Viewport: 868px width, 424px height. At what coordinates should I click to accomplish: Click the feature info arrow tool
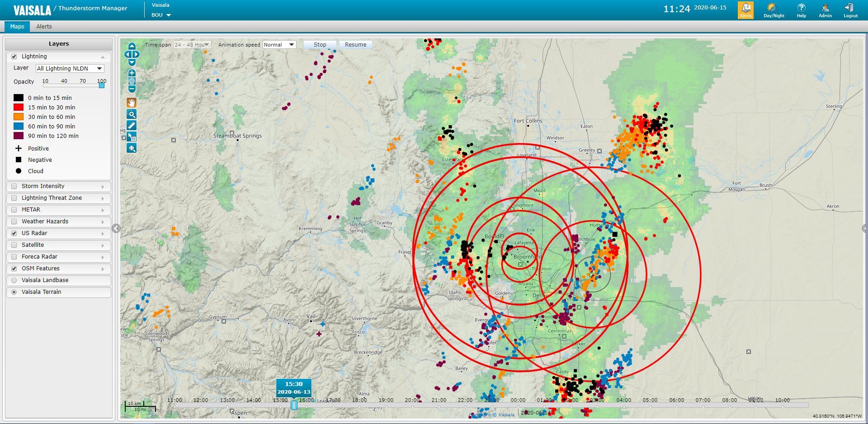tap(131, 137)
